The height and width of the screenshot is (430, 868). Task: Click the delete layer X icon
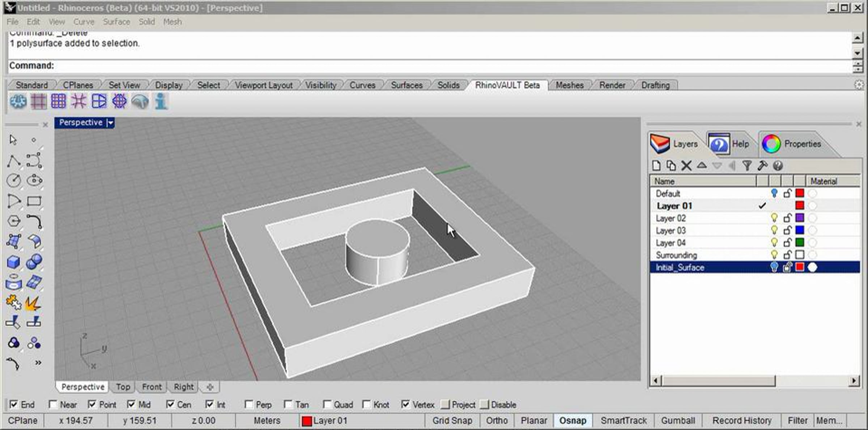pyautogui.click(x=686, y=166)
